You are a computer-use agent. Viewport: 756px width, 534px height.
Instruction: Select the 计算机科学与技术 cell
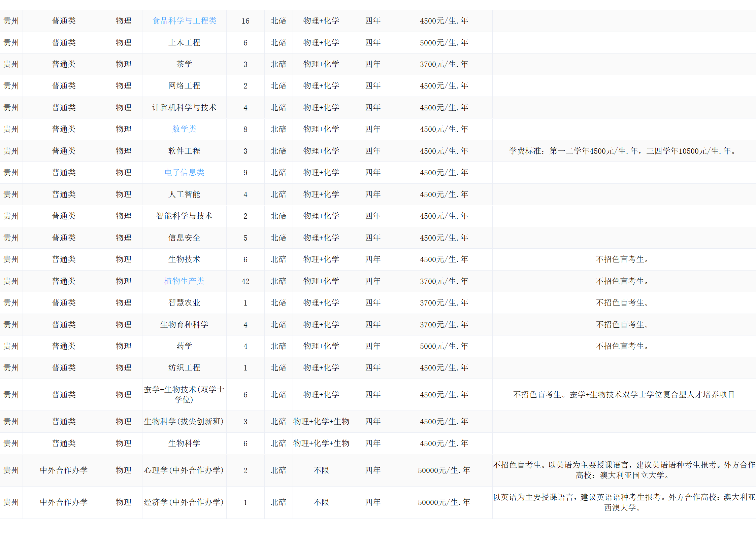pos(184,108)
